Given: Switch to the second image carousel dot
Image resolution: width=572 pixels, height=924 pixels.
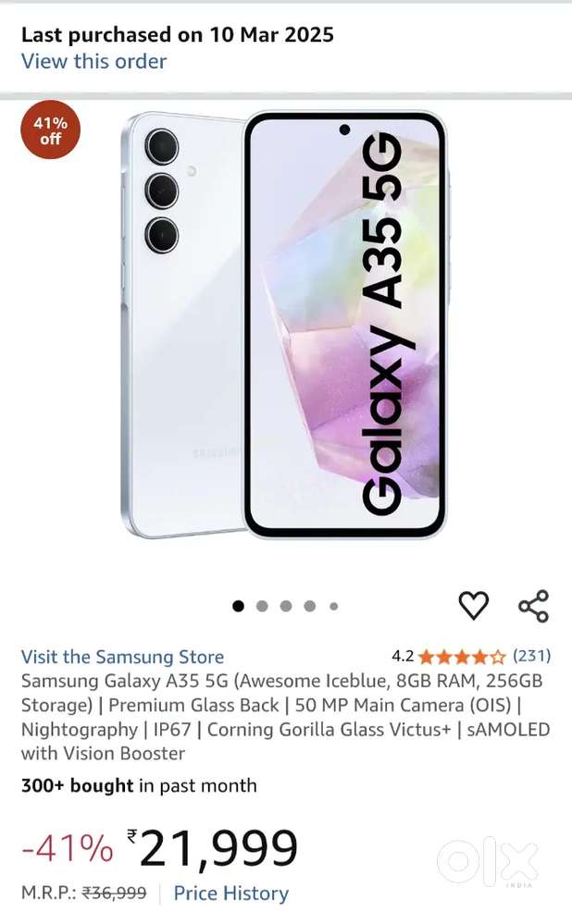Looking at the screenshot, I should click(263, 606).
